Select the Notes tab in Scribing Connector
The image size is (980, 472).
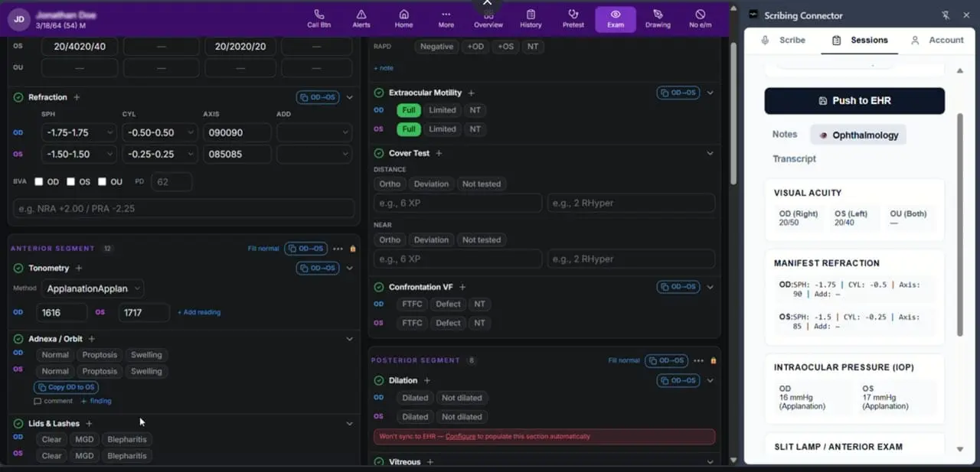pos(785,134)
